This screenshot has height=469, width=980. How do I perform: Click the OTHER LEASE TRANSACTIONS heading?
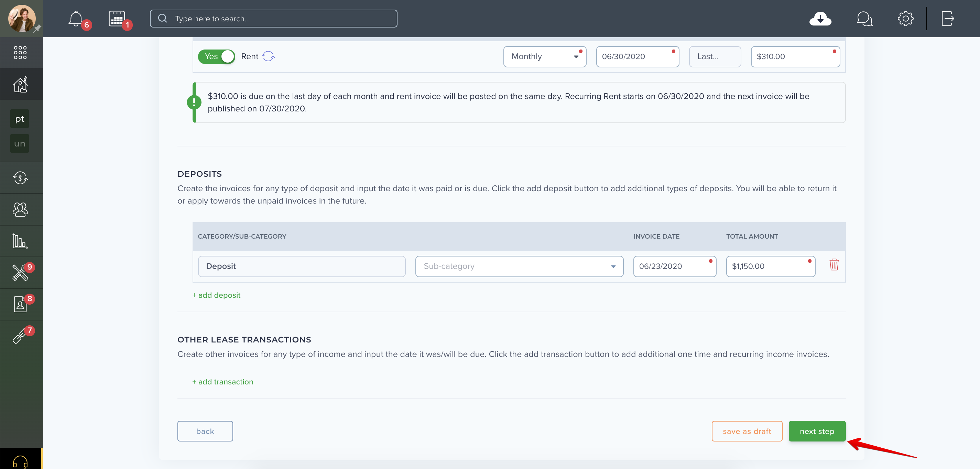244,340
